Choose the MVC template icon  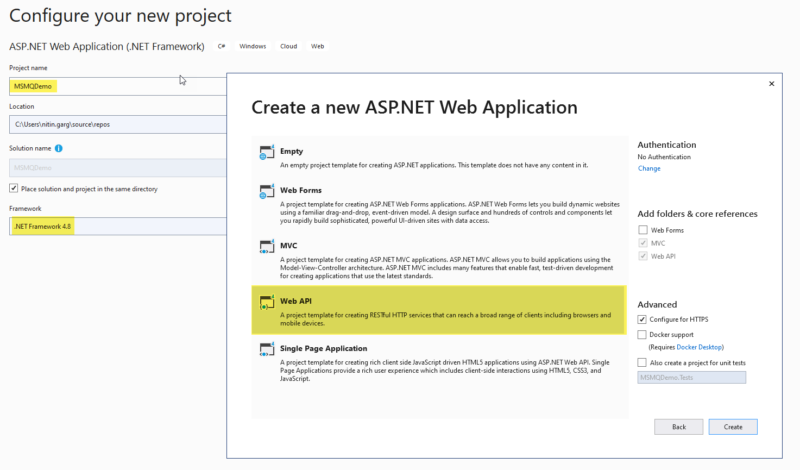pyautogui.click(x=266, y=247)
